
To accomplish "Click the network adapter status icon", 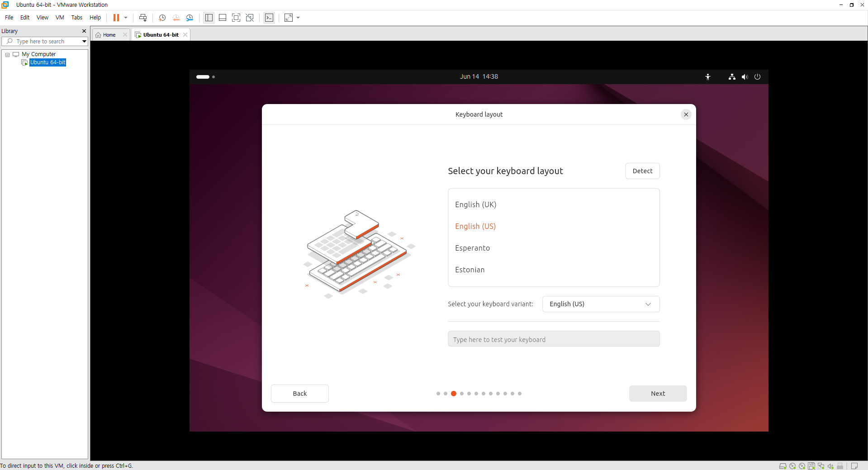I will 821,466.
